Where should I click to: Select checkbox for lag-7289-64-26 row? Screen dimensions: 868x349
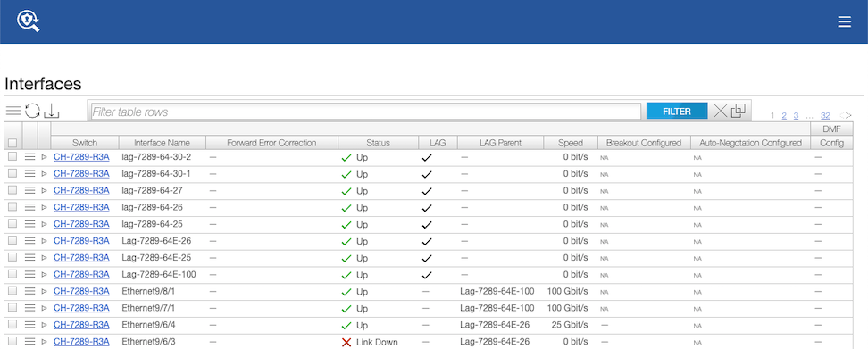point(13,206)
